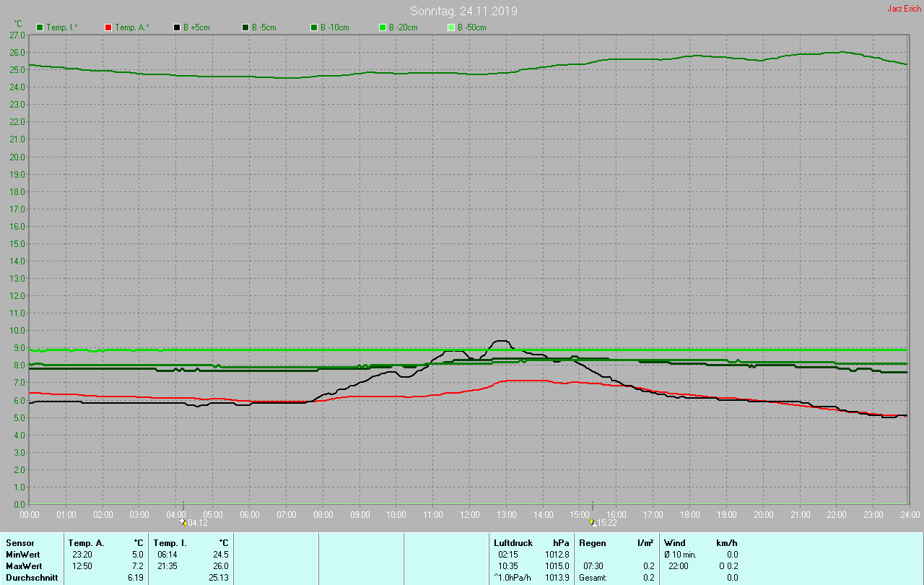
Task: Click the '27.0' label on the temperature axis
Action: click(x=17, y=35)
